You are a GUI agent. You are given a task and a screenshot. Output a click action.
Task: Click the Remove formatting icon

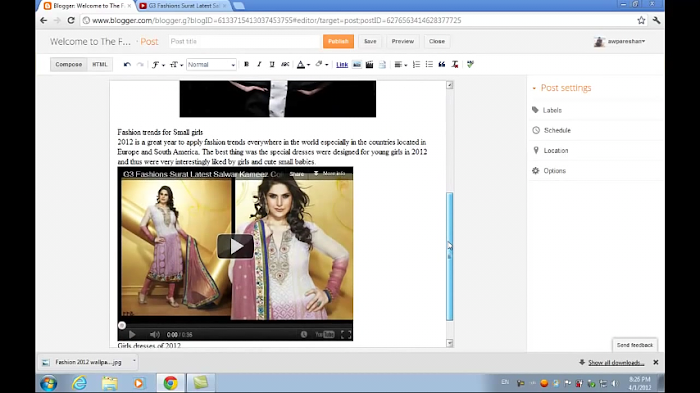click(455, 64)
